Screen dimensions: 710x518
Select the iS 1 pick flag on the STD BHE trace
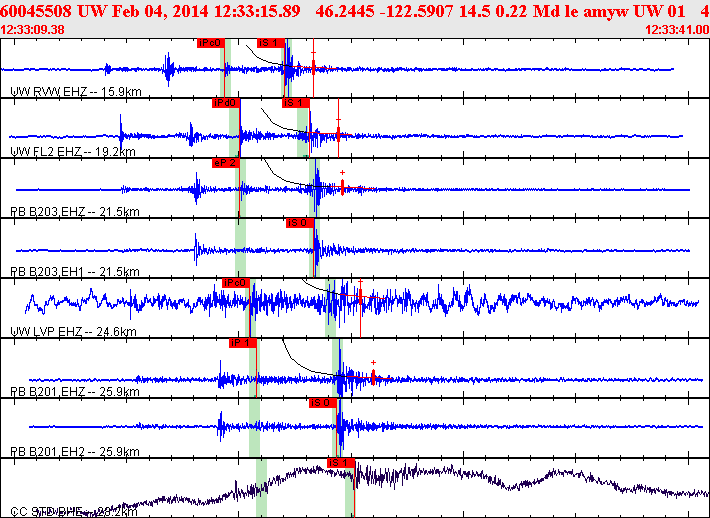coord(341,463)
